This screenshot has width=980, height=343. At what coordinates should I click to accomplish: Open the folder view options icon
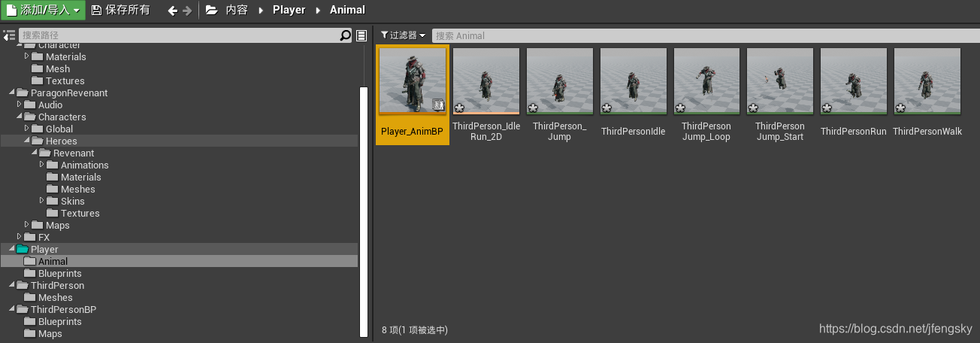click(x=361, y=35)
